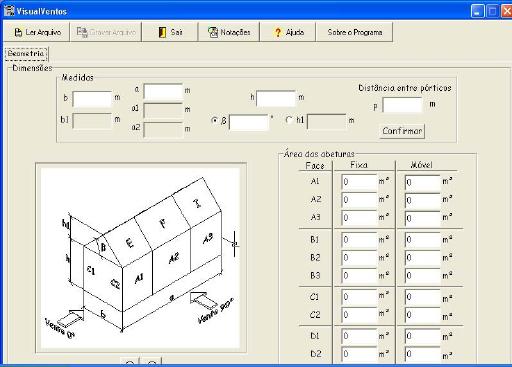Click the B2 Móvel area field

(x=423, y=258)
